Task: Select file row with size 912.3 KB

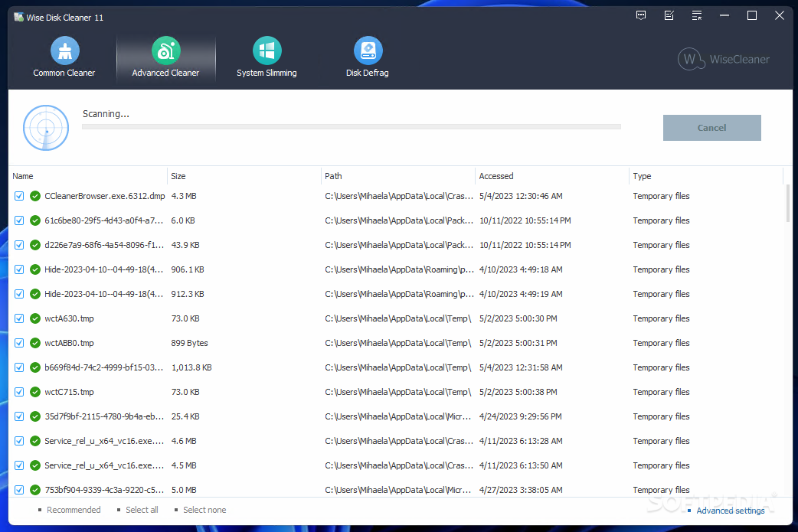Action: tap(396, 293)
